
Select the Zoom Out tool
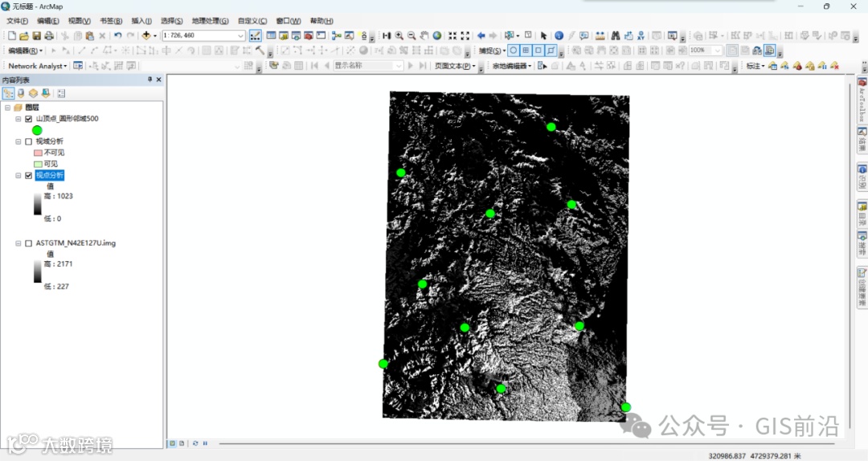coord(411,35)
